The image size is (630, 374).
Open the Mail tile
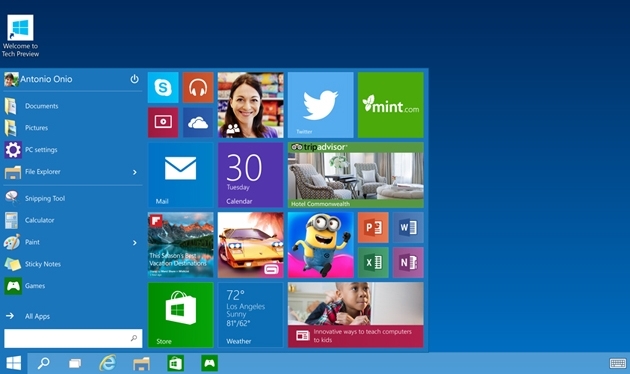click(181, 175)
